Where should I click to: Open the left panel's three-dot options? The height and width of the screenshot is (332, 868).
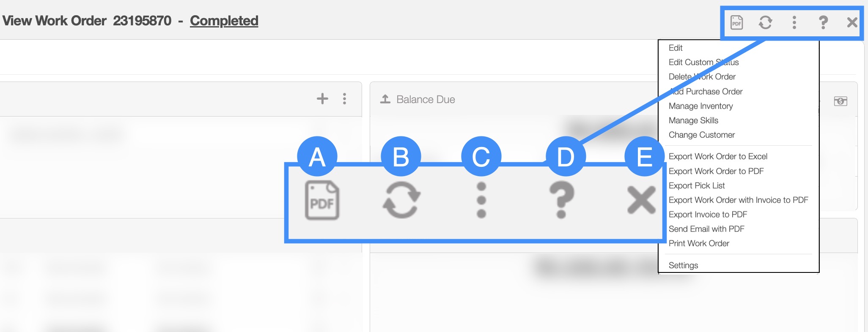pos(345,99)
